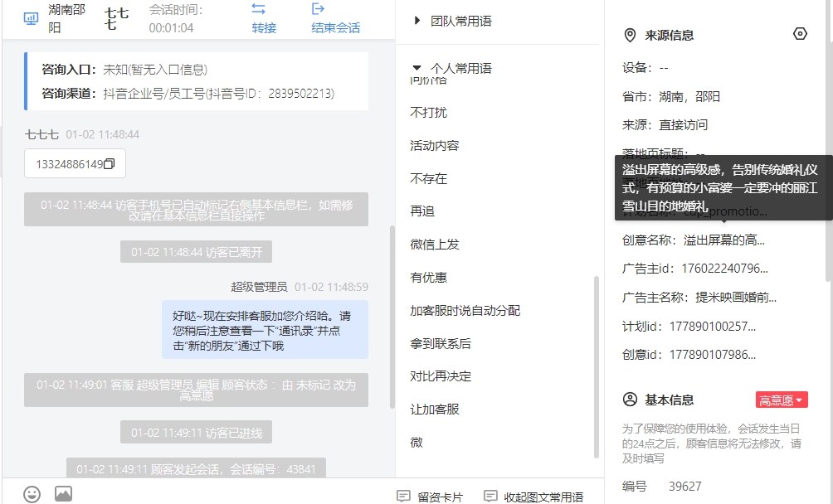The height and width of the screenshot is (504, 833).
Task: Select quick reply 不打扰
Action: [429, 113]
